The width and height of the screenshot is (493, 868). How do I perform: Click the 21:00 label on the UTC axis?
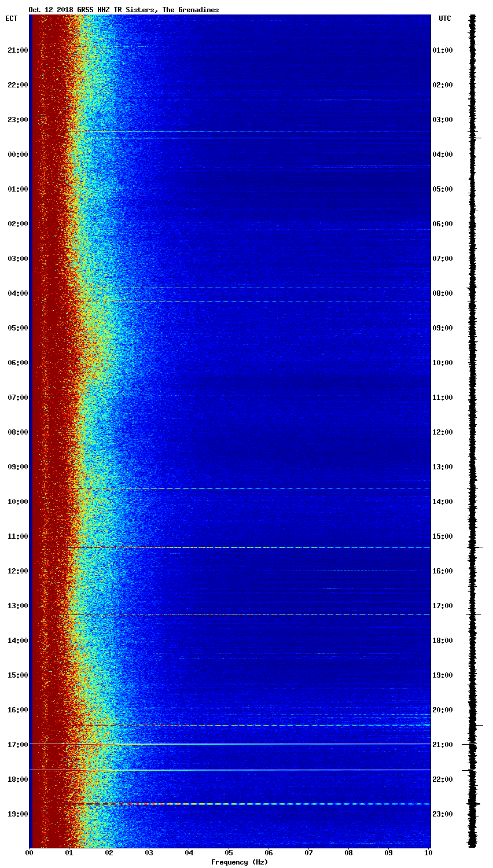(443, 745)
